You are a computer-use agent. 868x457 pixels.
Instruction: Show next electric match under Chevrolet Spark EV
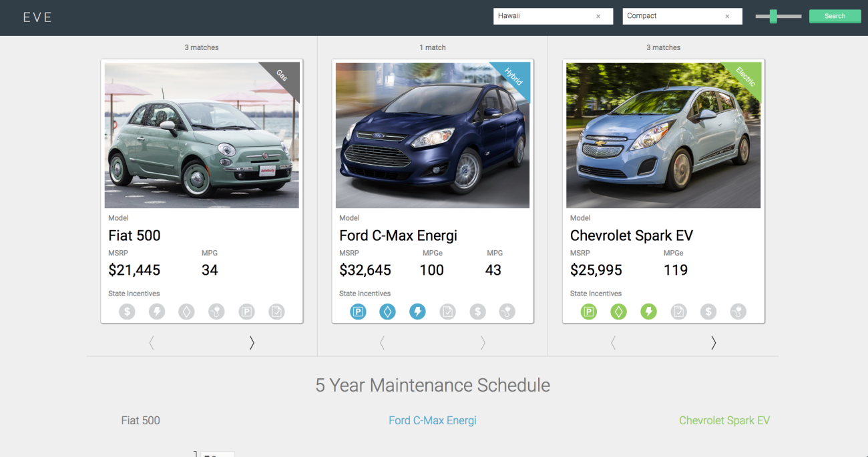[x=713, y=343]
